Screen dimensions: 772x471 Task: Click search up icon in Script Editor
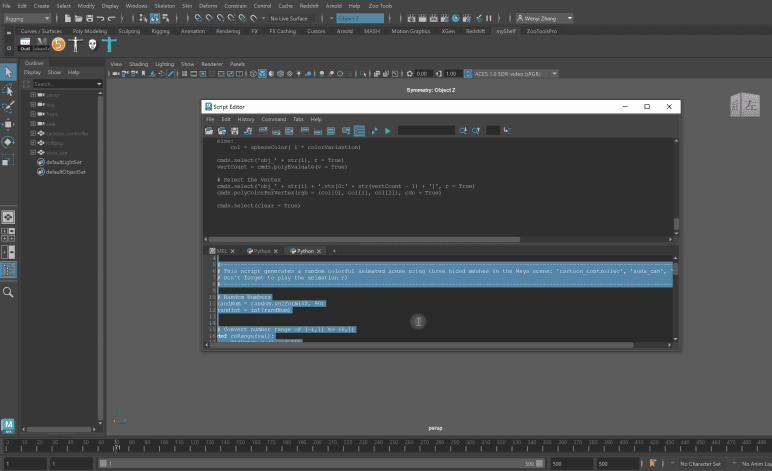tap(476, 130)
